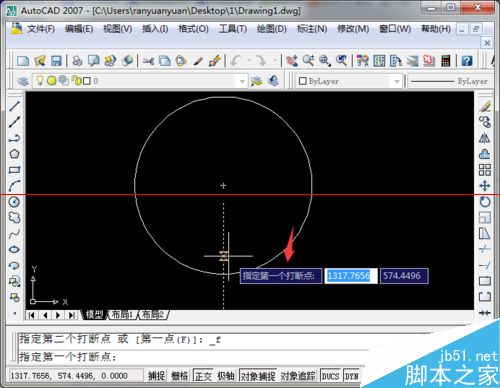Viewport: 500px width, 388px height.
Task: Open the 绘图(D) menu
Action: pyautogui.click(x=272, y=29)
